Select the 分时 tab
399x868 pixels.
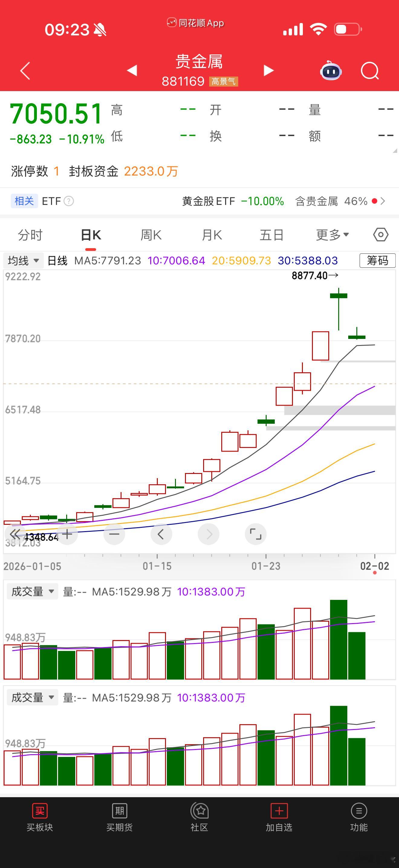(x=30, y=235)
